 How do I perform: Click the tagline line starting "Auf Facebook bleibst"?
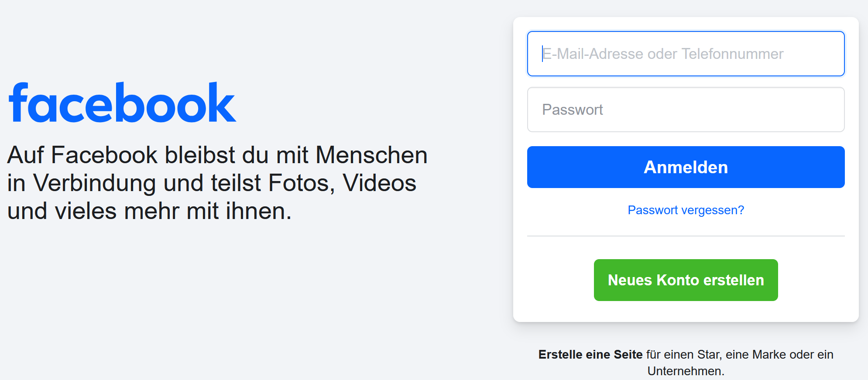[217, 155]
